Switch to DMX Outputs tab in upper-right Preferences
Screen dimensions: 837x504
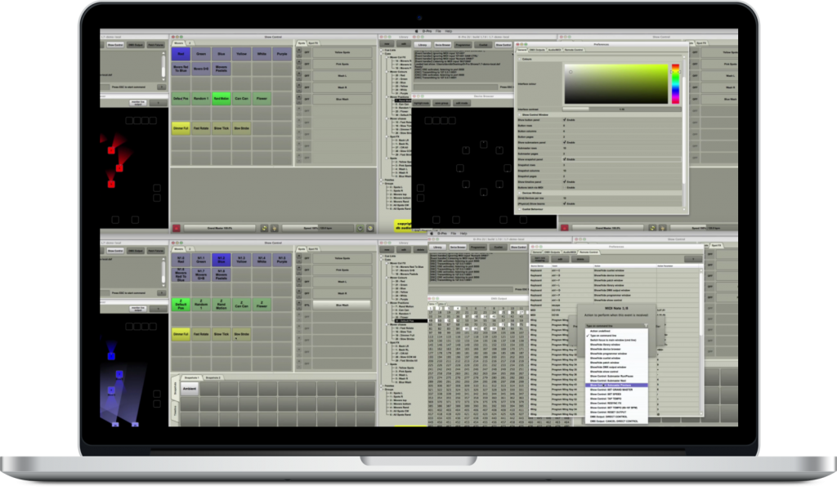coord(537,50)
